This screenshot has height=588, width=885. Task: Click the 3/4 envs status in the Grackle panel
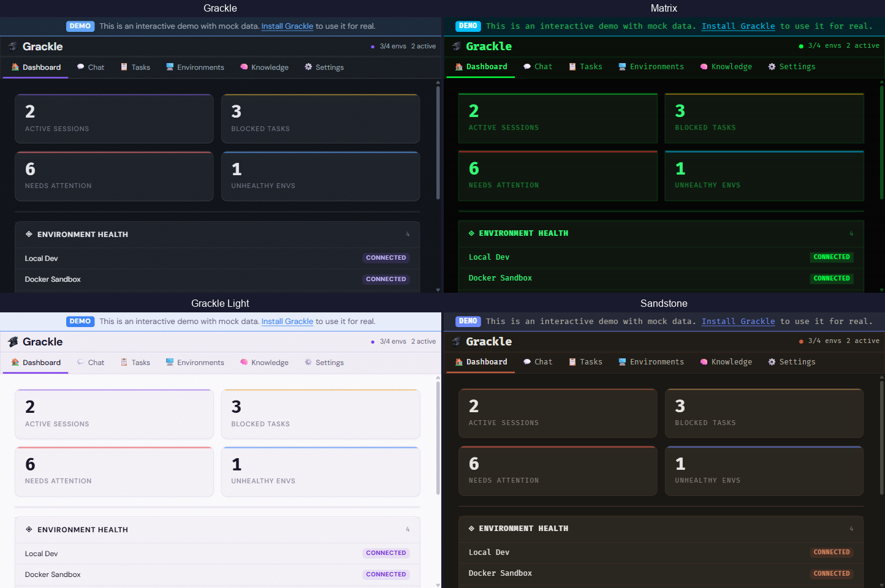pyautogui.click(x=393, y=47)
